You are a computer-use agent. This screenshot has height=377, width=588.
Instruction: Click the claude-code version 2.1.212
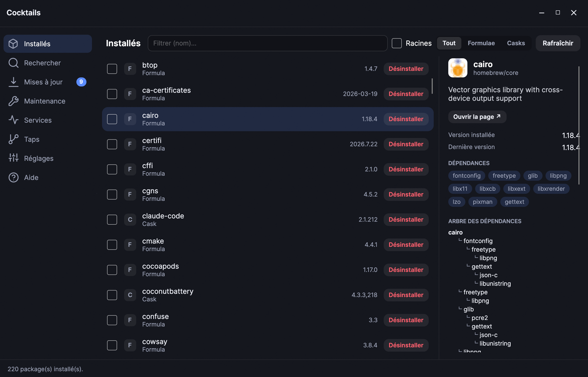[368, 220]
